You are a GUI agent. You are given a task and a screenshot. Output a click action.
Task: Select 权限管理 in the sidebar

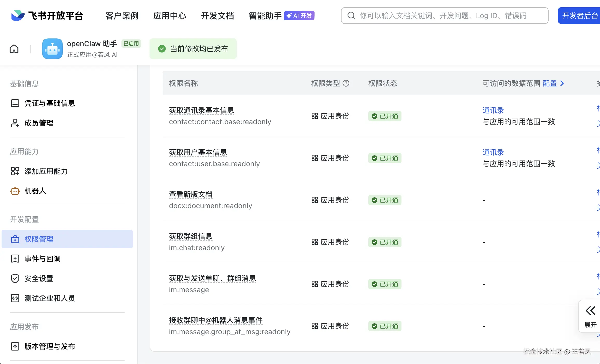tap(39, 239)
